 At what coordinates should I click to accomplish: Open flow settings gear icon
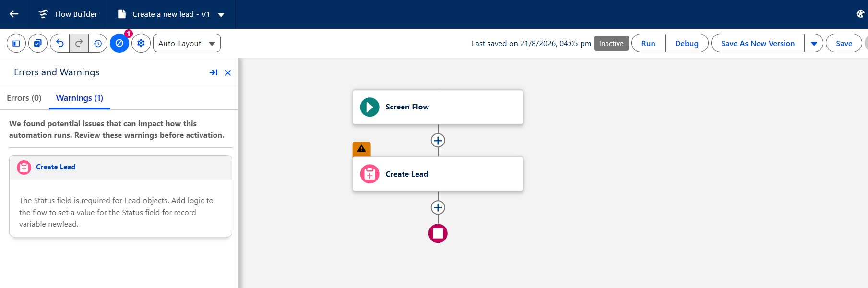tap(141, 43)
